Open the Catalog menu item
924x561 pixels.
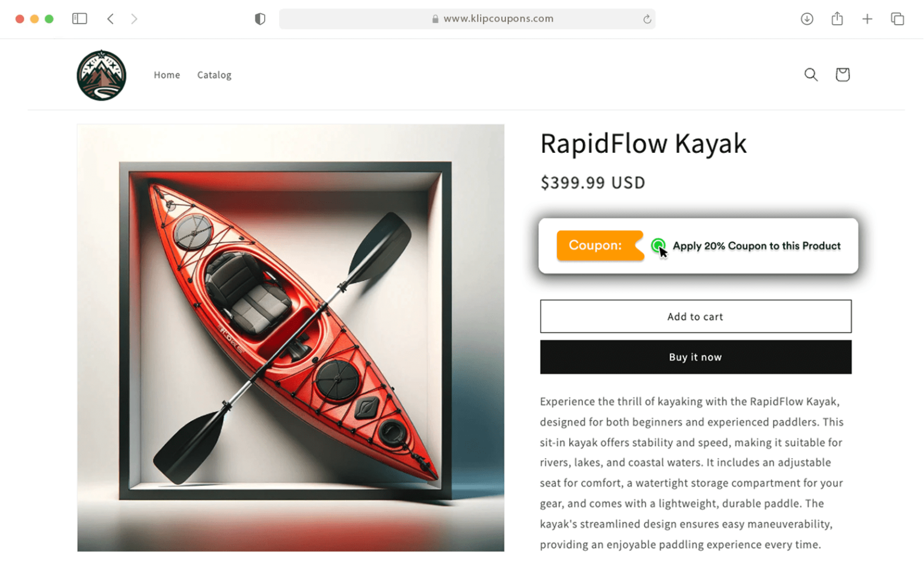point(214,75)
